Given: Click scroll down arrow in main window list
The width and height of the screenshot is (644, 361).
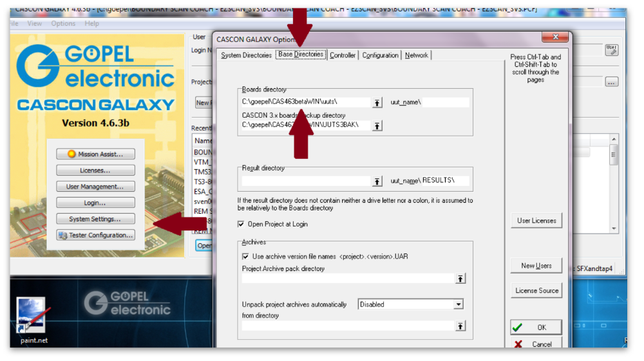Looking at the screenshot, I should tap(614, 228).
